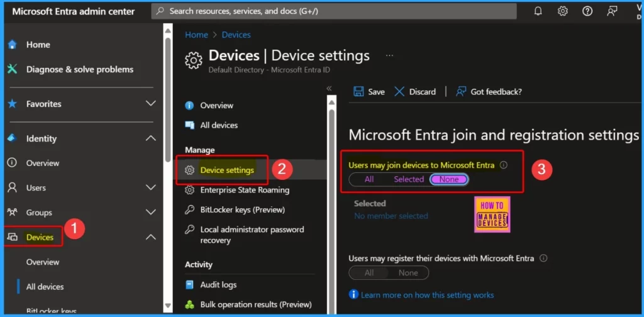Collapse the Devices menu with double chevron
Image resolution: width=644 pixels, height=317 pixels.
pos(329,88)
